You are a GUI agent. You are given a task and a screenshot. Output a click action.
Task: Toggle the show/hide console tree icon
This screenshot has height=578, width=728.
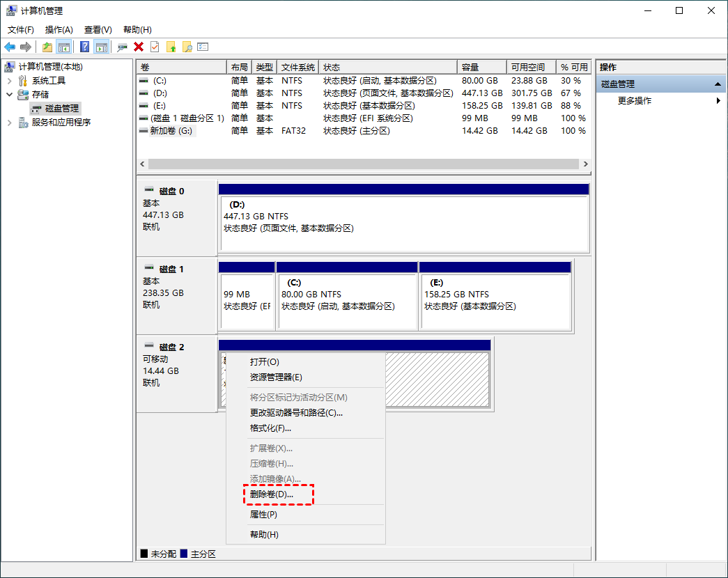(x=63, y=47)
